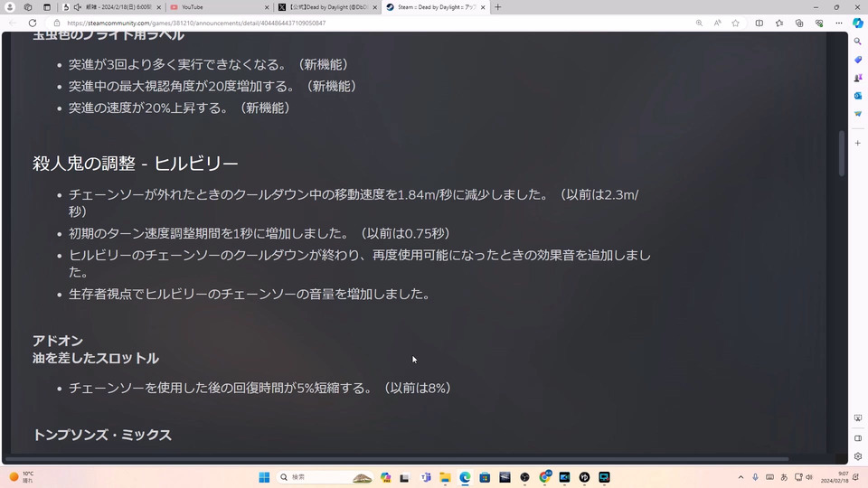Open sidebar Shopping tag icon
The height and width of the screenshot is (488, 868).
coord(858,60)
